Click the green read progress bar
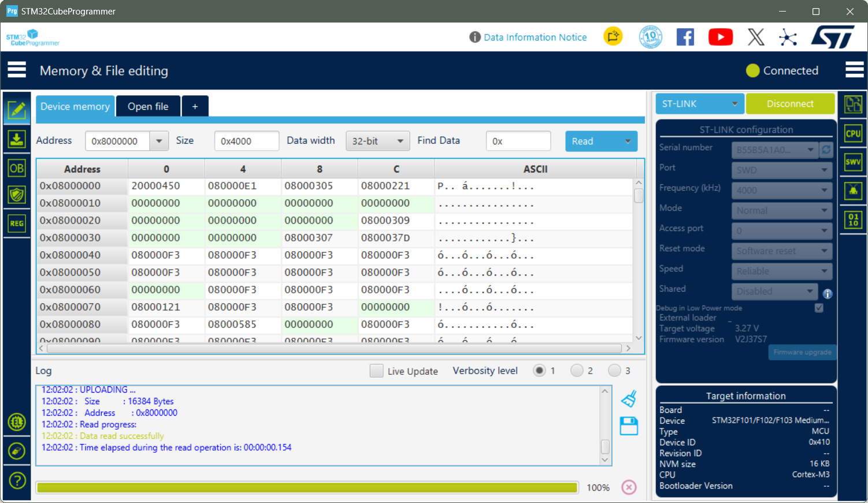Image resolution: width=868 pixels, height=503 pixels. [307, 487]
